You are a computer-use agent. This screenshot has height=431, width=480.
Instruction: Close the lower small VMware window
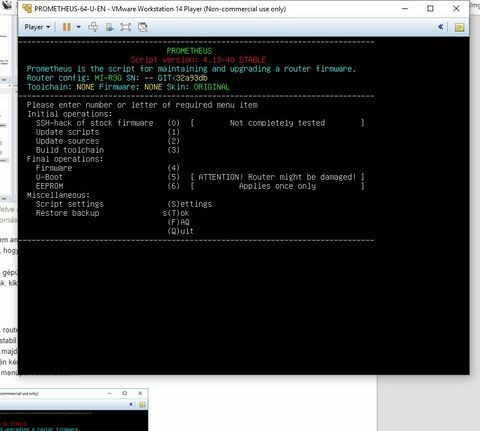tap(140, 393)
